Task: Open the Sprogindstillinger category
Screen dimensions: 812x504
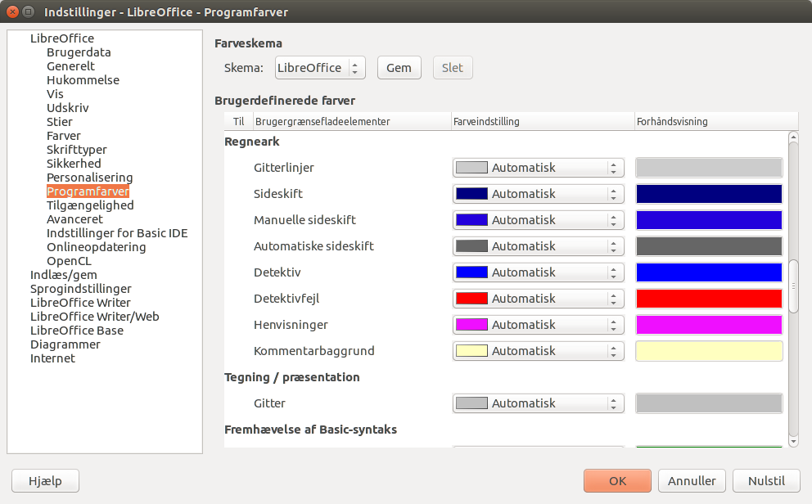Action: click(x=81, y=289)
